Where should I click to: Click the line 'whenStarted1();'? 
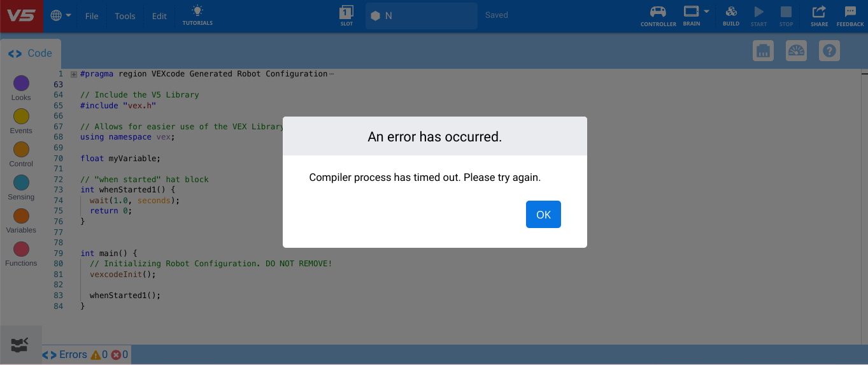[125, 296]
